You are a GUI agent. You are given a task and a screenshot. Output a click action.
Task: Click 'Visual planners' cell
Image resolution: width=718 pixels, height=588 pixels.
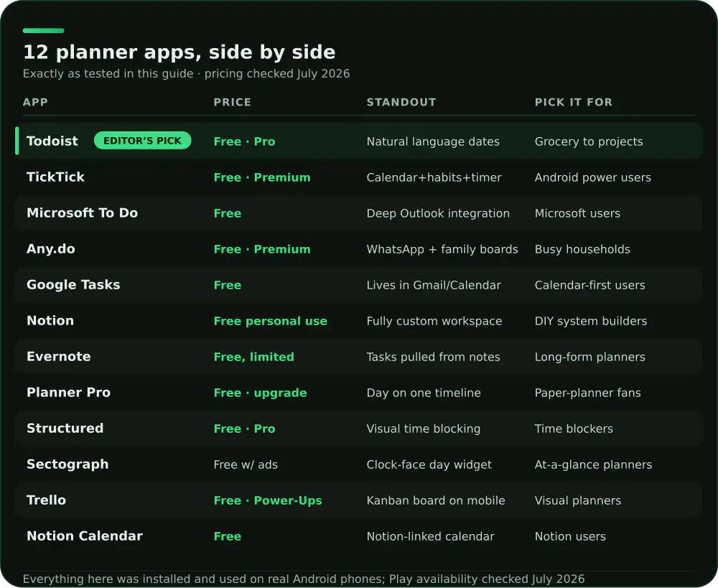pos(578,500)
